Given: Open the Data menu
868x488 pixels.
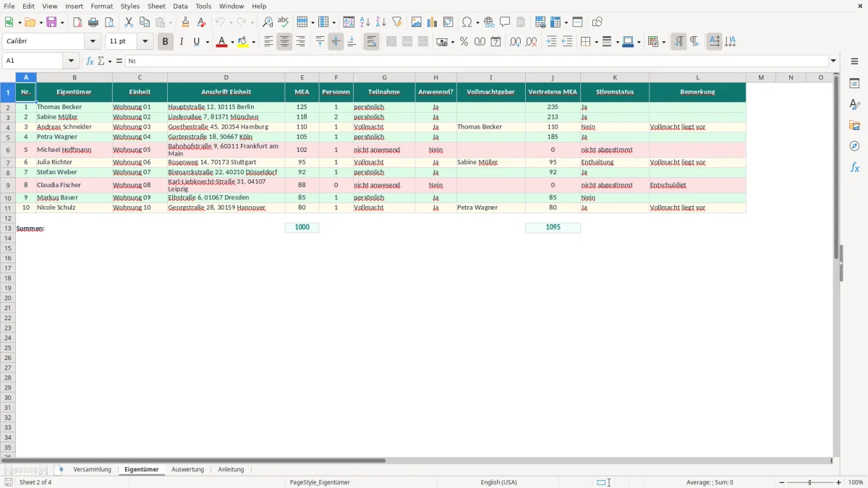Looking at the screenshot, I should (x=180, y=6).
